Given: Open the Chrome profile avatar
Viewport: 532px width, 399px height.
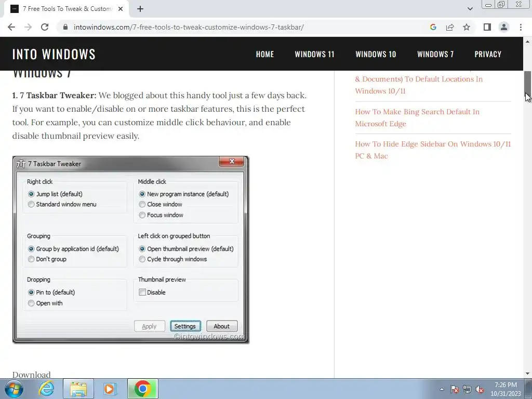Looking at the screenshot, I should click(x=504, y=27).
